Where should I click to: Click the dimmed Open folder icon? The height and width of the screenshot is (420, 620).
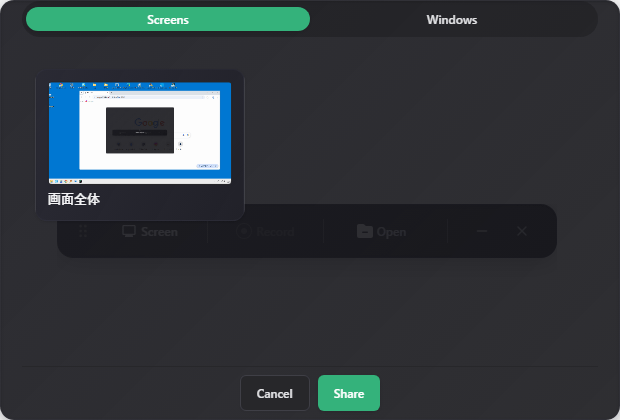(365, 231)
